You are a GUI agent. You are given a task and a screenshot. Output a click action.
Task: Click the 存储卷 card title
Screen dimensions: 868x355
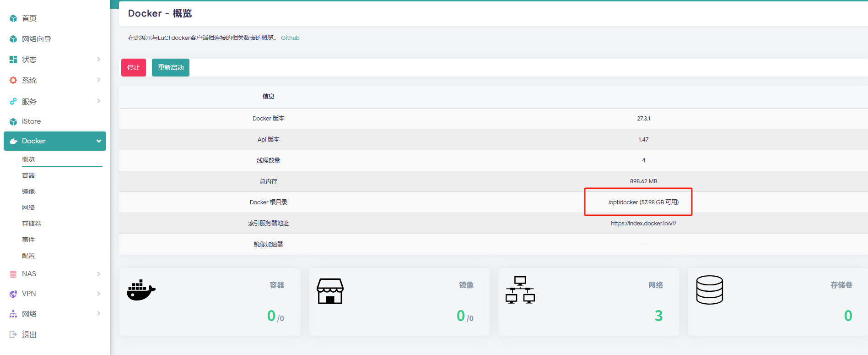841,285
